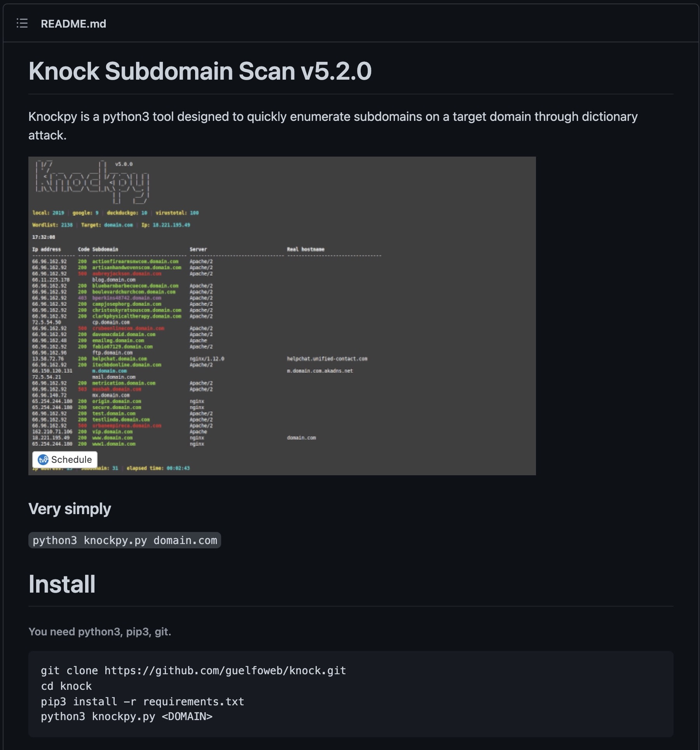
Task: Click the README.md file title
Action: (x=73, y=24)
